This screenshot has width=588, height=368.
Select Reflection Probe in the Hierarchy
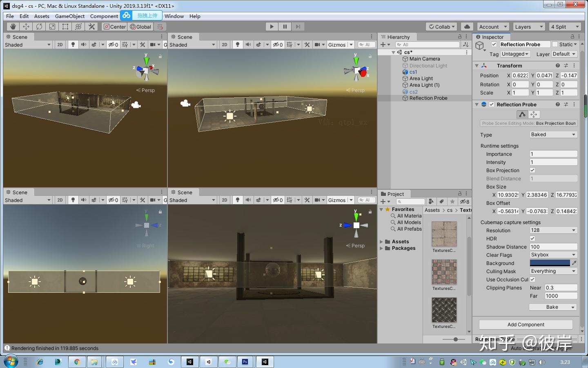tap(429, 98)
